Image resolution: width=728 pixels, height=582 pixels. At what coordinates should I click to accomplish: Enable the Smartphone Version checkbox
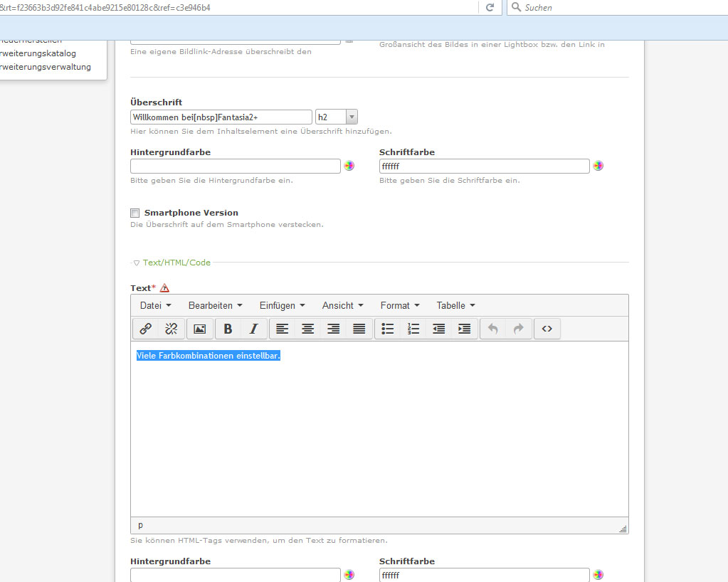[x=135, y=213]
